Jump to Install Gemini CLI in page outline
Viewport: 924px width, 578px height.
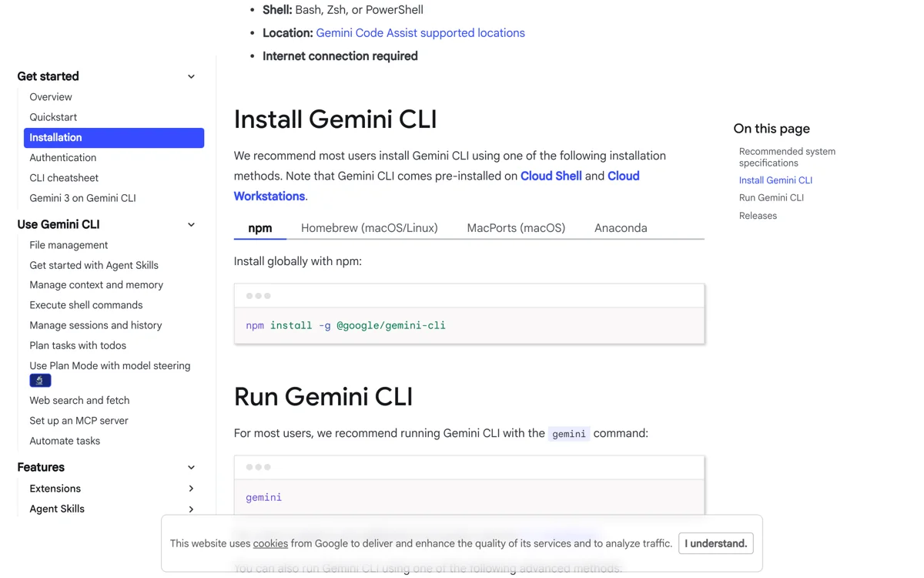775,180
